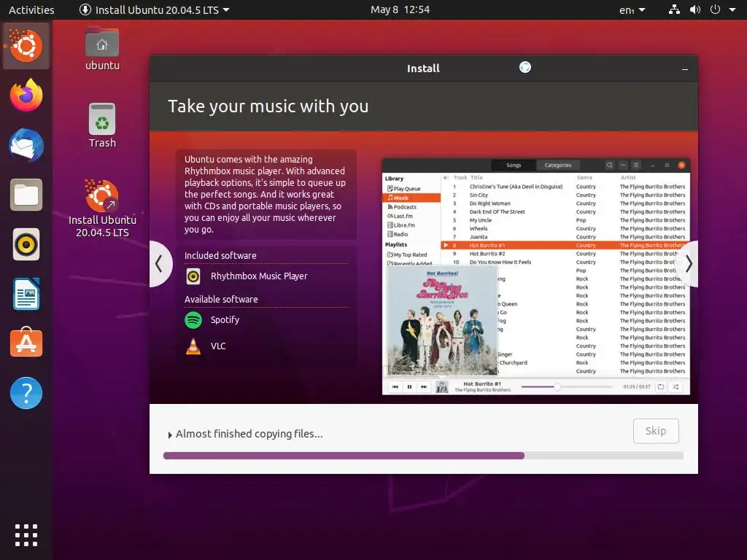Click the Genre column header

point(584,178)
